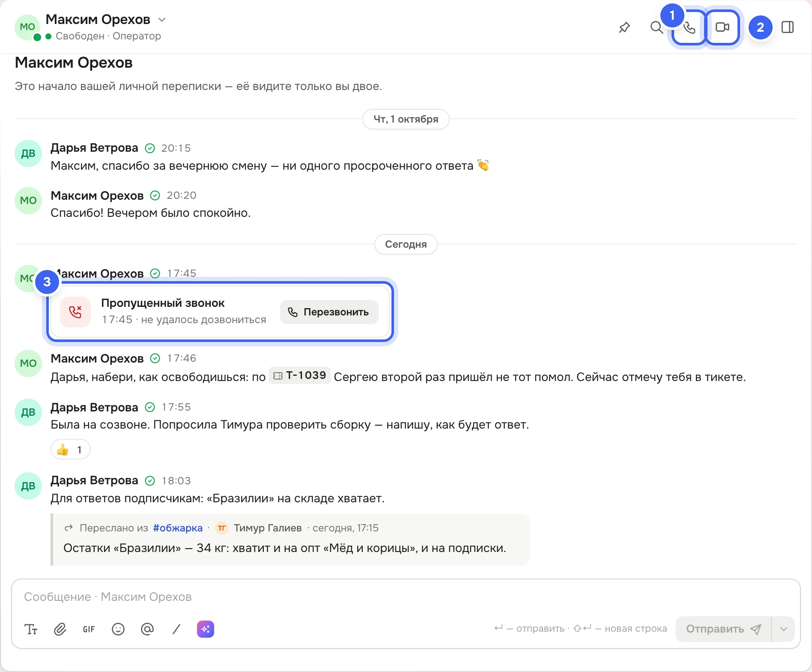
Task: Click the Отправить send button
Action: 723,629
